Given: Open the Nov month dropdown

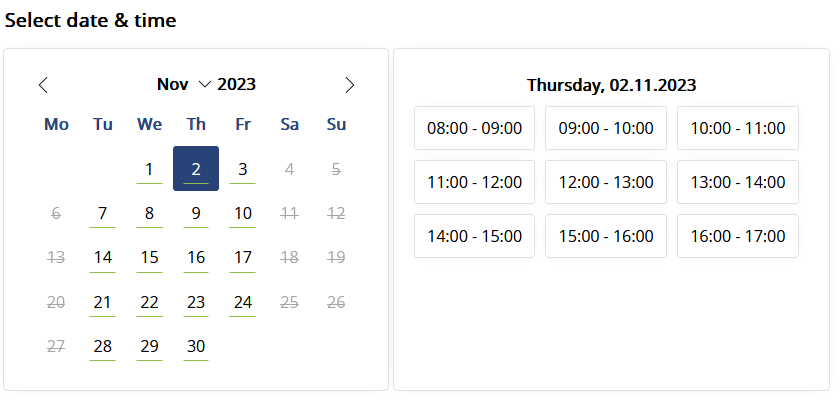Looking at the screenshot, I should 184,84.
